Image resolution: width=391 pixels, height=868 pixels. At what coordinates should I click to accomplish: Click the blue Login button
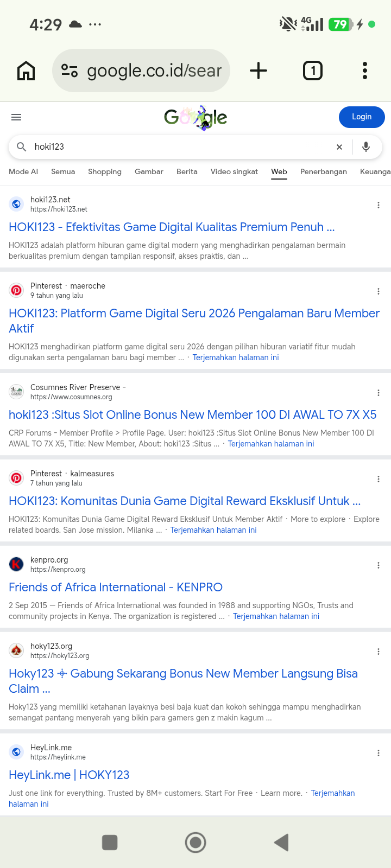(x=362, y=117)
